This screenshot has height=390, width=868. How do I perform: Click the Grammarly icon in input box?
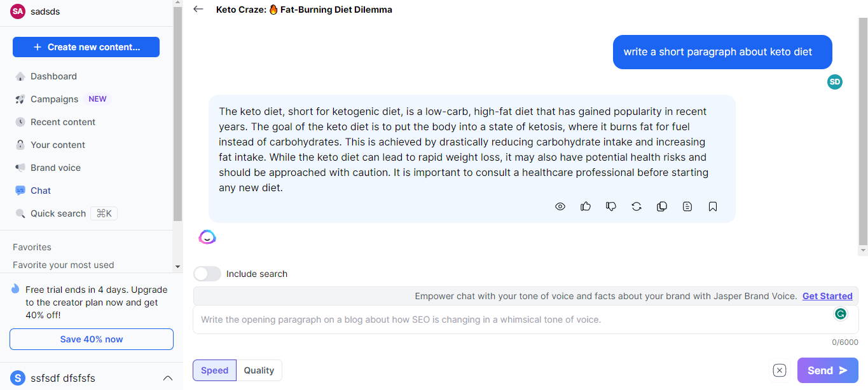point(841,314)
